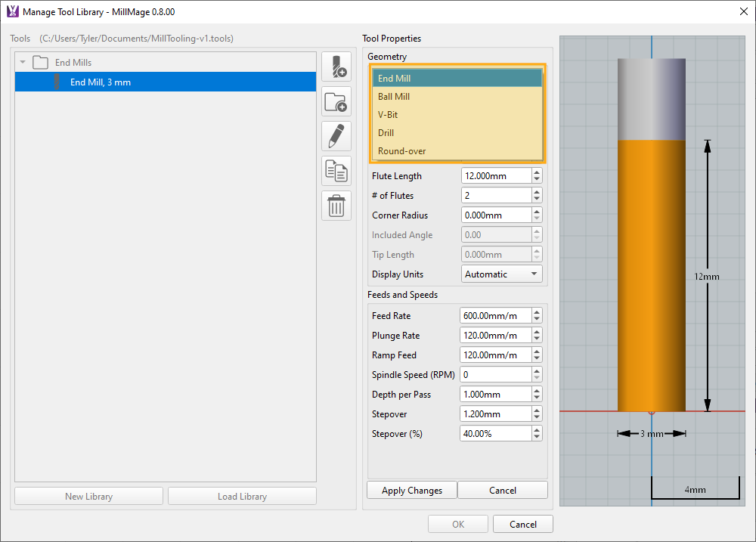
Task: Click the add new tool icon
Action: tap(336, 67)
